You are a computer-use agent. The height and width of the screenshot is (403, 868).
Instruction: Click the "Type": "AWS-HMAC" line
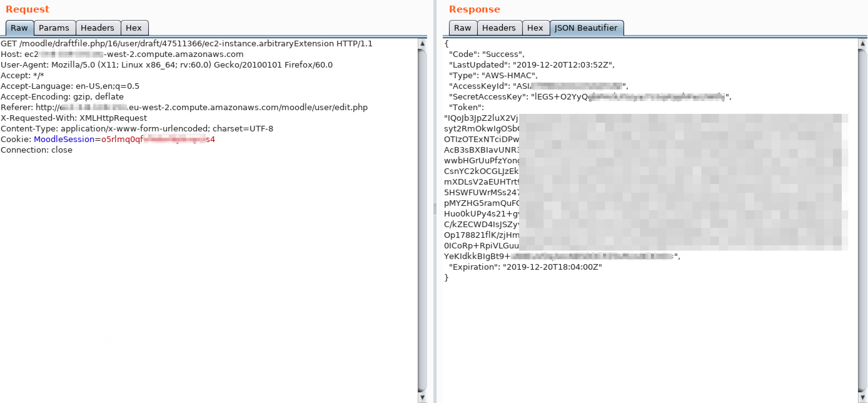point(493,75)
